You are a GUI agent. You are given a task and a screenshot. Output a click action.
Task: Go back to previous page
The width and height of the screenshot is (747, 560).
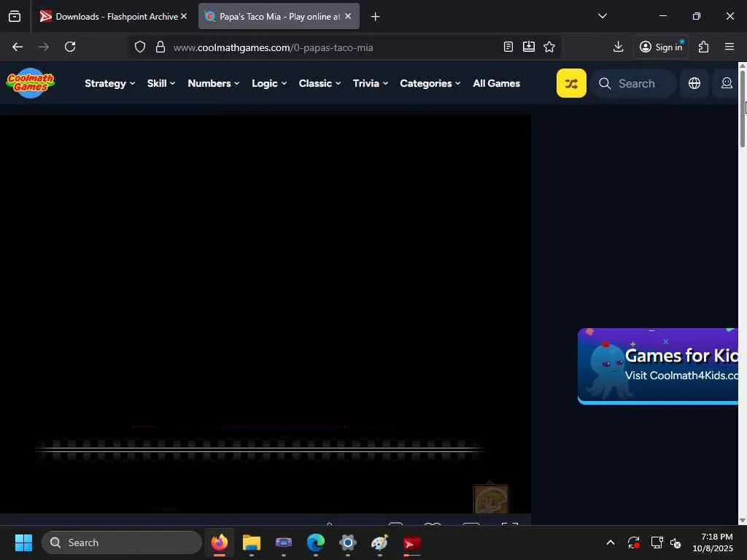(x=18, y=47)
